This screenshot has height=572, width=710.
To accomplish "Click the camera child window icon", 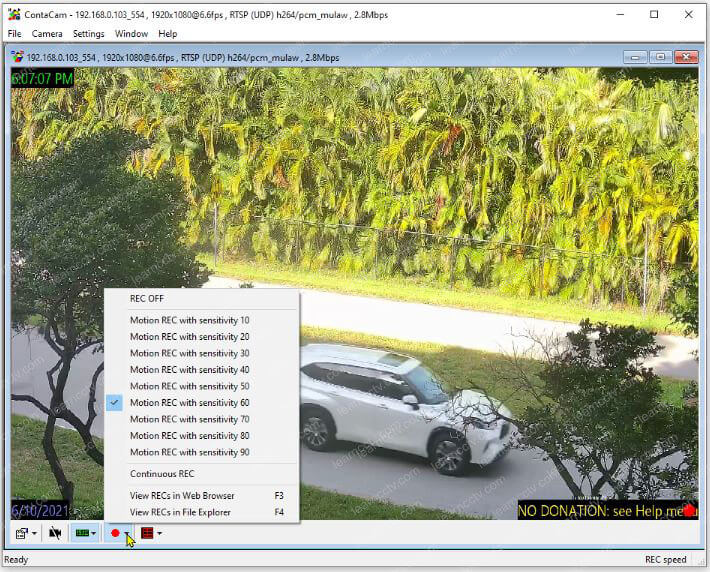I will (17, 57).
